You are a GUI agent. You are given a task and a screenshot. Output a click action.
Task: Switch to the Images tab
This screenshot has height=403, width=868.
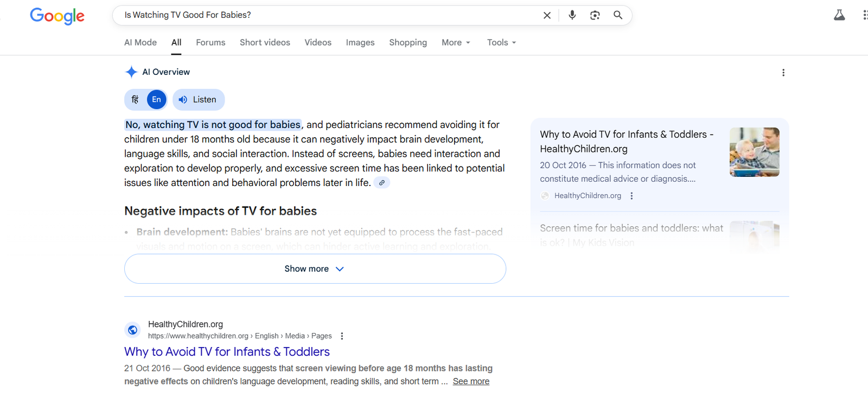click(x=360, y=42)
